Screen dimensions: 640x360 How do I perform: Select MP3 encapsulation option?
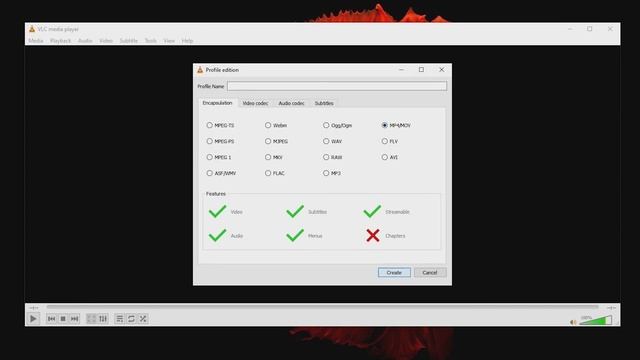tap(332, 173)
